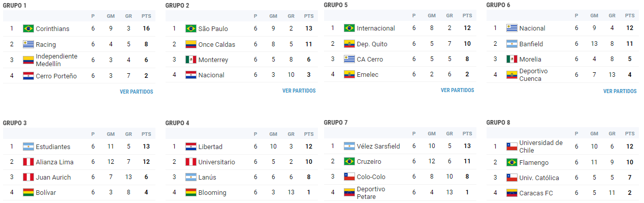Open Ver Partidos link for Grupo 6
644x203 pixels.
point(620,92)
